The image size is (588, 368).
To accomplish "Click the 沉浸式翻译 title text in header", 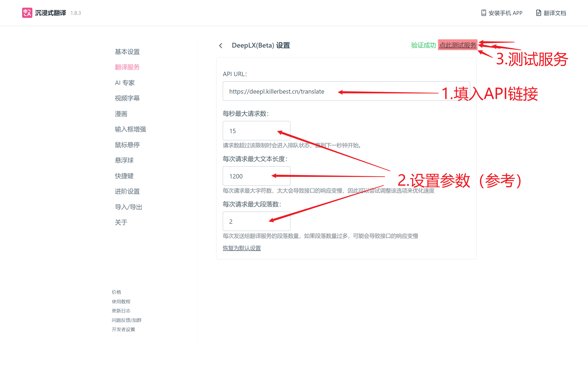I will click(50, 13).
